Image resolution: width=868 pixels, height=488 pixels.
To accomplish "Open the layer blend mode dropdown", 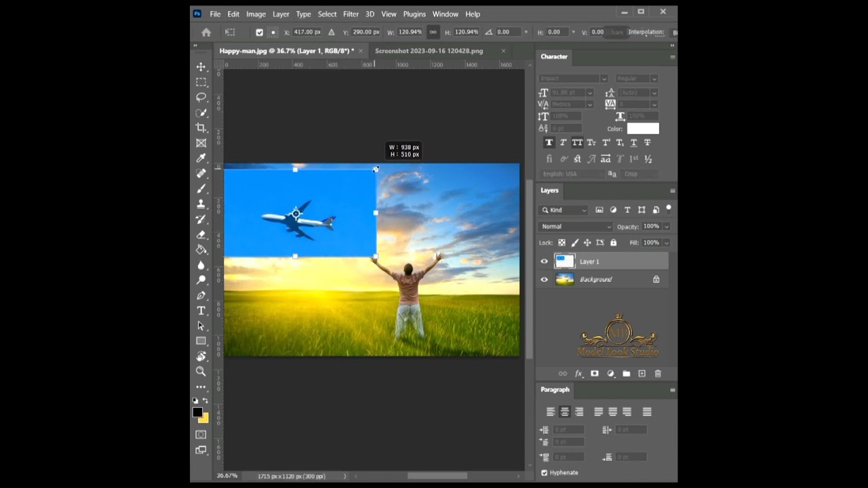I will click(x=575, y=226).
